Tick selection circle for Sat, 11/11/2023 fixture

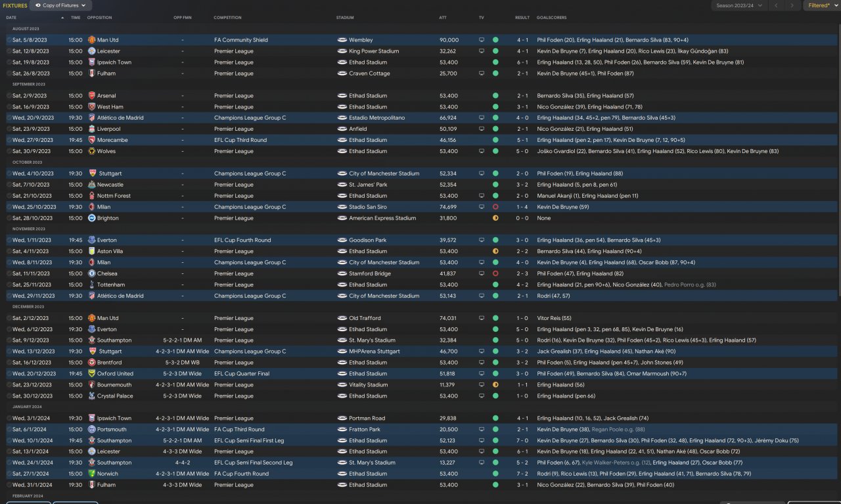(9, 274)
